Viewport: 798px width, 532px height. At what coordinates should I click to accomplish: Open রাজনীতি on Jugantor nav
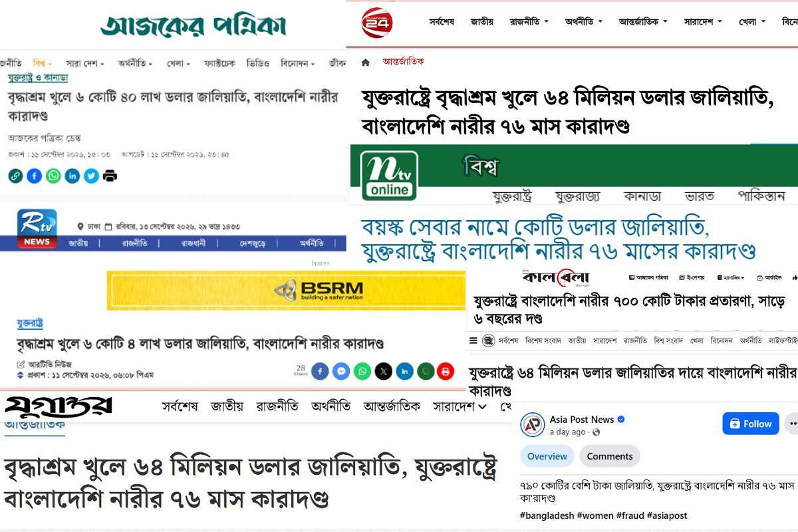pos(277,406)
